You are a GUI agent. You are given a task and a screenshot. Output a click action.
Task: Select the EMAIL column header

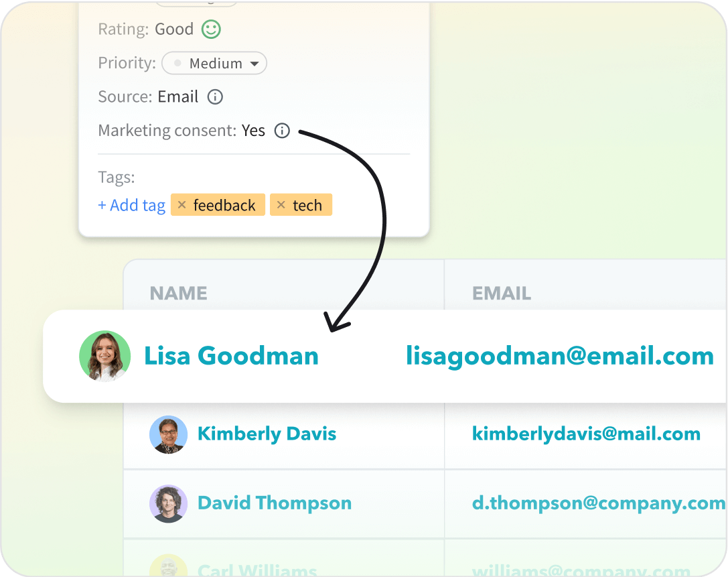click(502, 293)
